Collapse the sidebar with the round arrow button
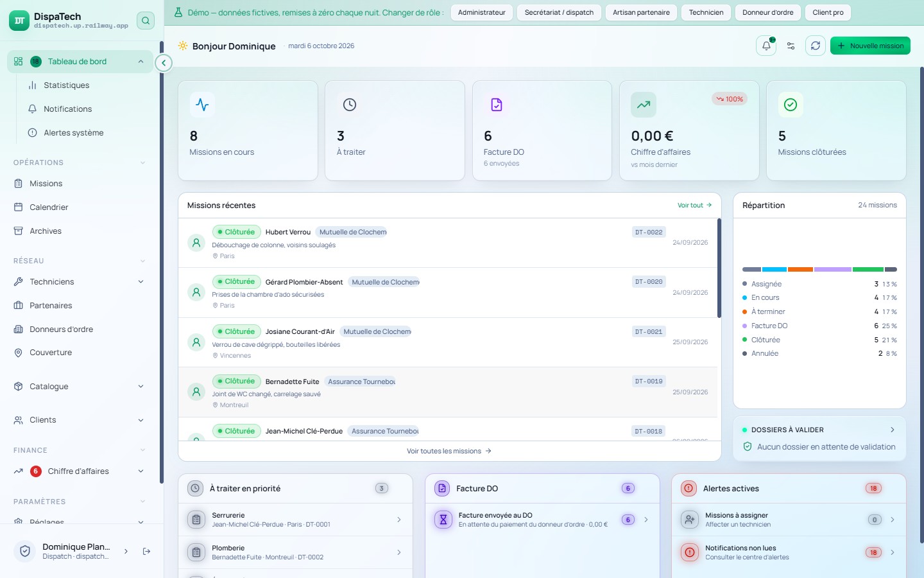This screenshot has width=924, height=578. click(x=164, y=62)
